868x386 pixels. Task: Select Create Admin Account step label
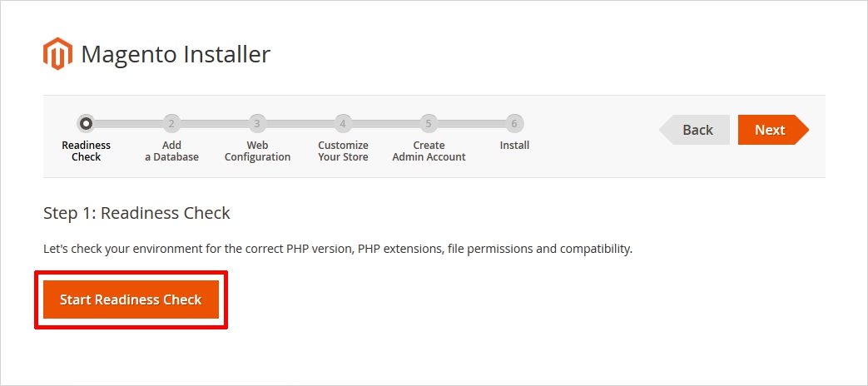coord(429,151)
